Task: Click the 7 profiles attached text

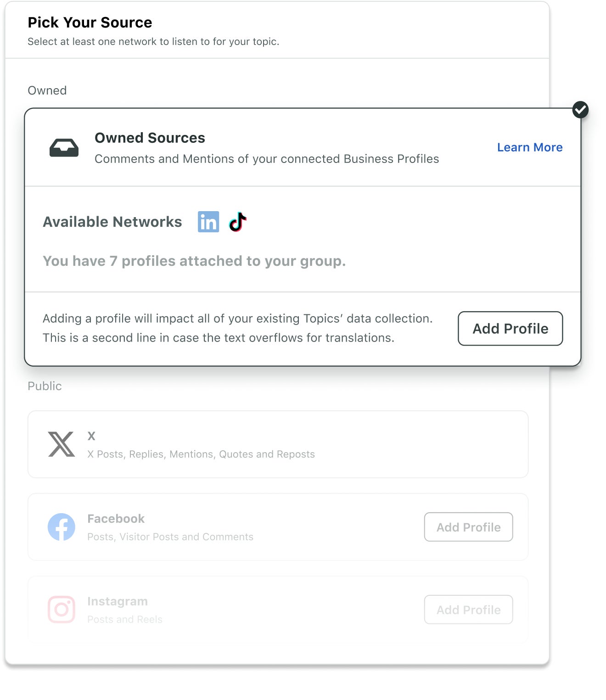Action: [194, 261]
